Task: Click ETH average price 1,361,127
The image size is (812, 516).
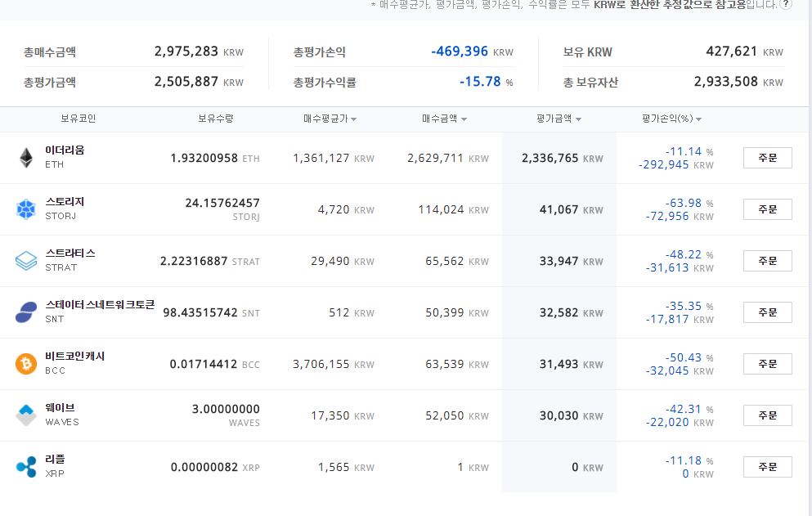Action: (x=321, y=158)
